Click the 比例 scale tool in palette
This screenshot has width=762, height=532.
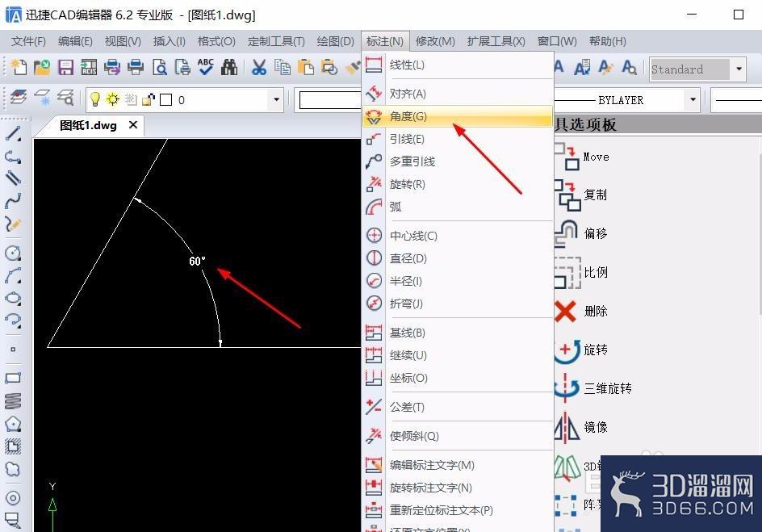click(581, 272)
